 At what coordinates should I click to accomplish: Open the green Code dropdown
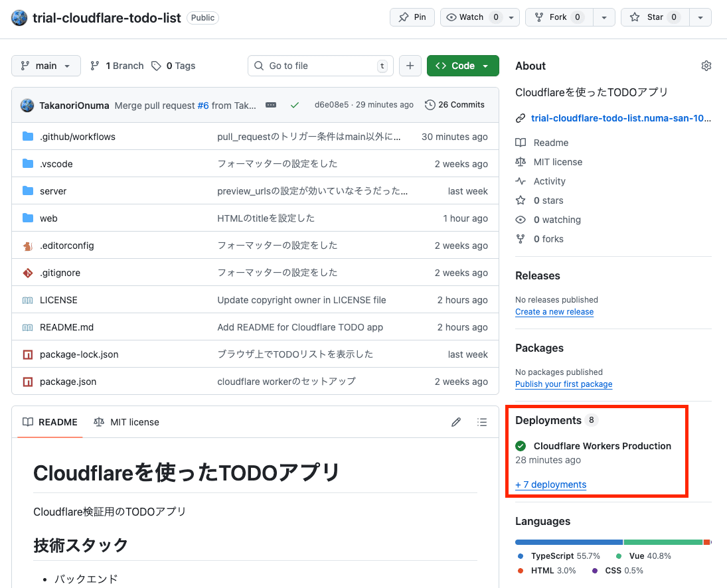(x=463, y=66)
